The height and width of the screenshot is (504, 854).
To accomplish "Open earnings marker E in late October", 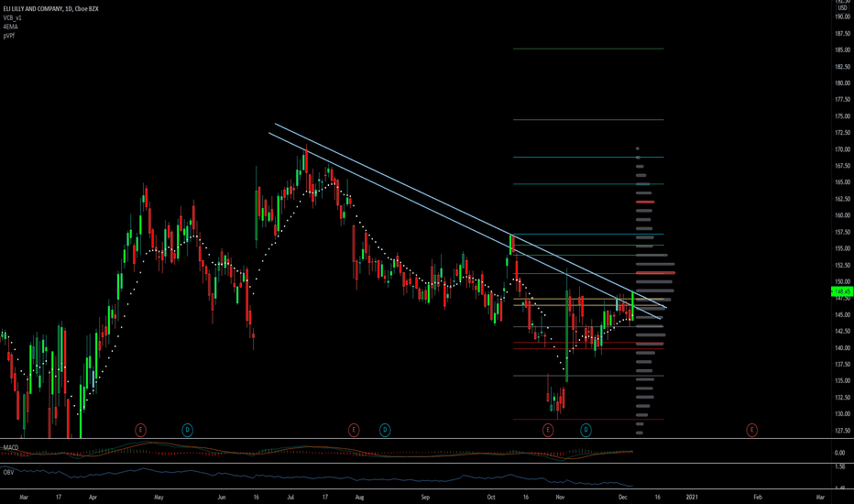I will (x=548, y=430).
